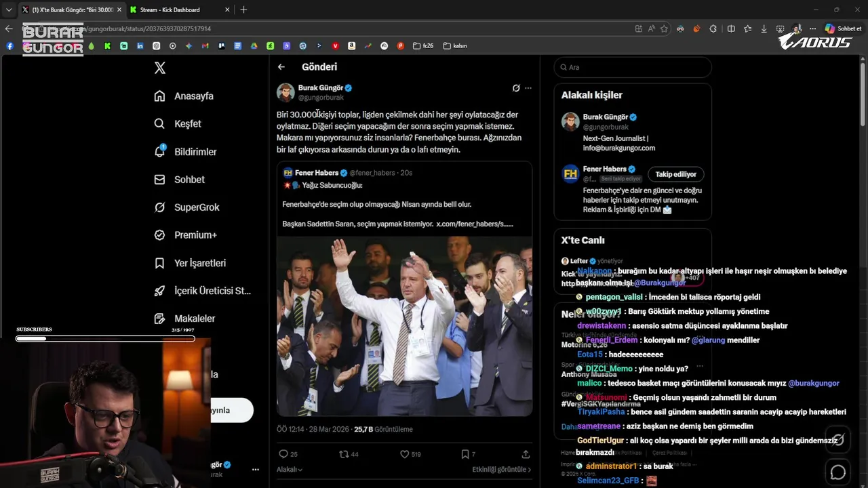Click the Ara search field on X
This screenshot has height=488, width=868.
tap(633, 67)
